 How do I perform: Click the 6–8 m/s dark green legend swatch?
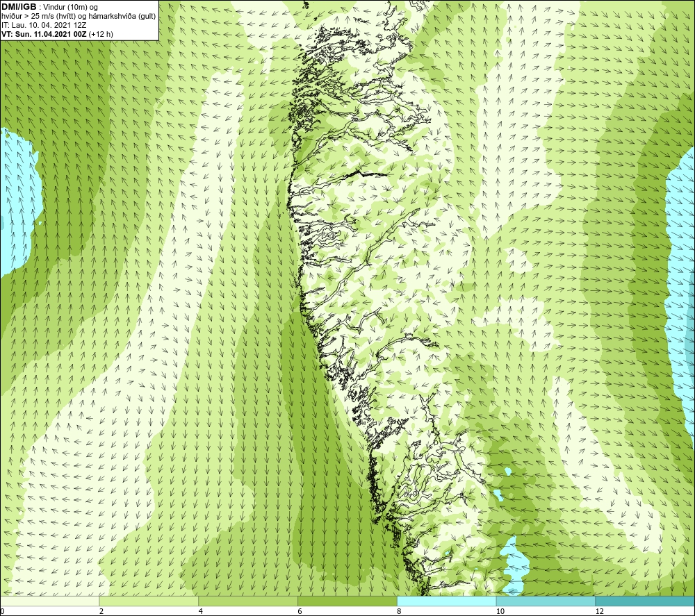click(347, 601)
